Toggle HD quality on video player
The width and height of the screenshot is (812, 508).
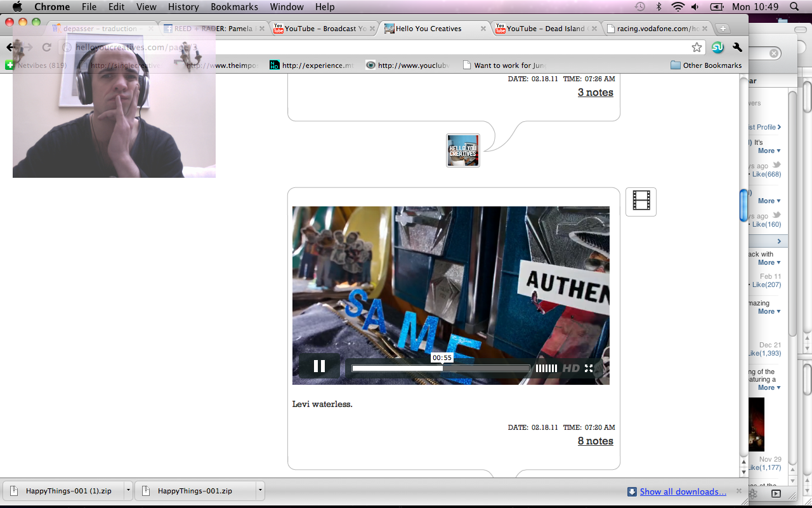(x=571, y=368)
